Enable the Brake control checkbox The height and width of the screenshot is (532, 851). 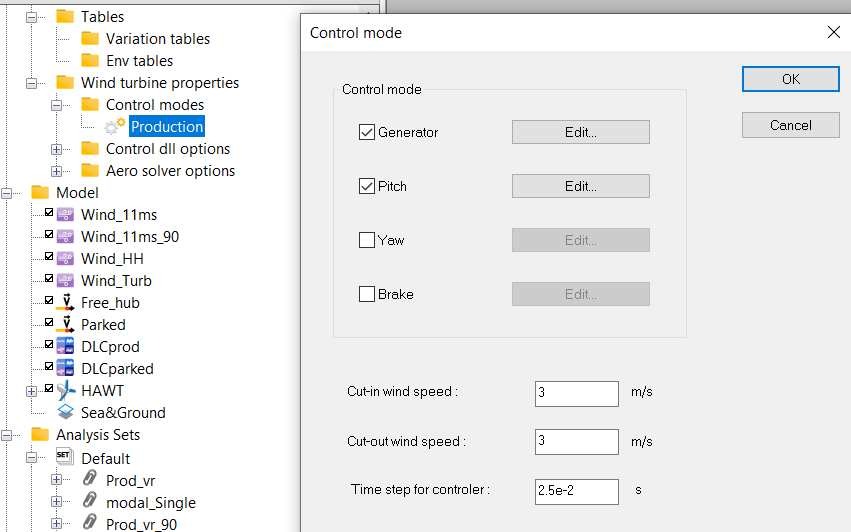coord(367,294)
